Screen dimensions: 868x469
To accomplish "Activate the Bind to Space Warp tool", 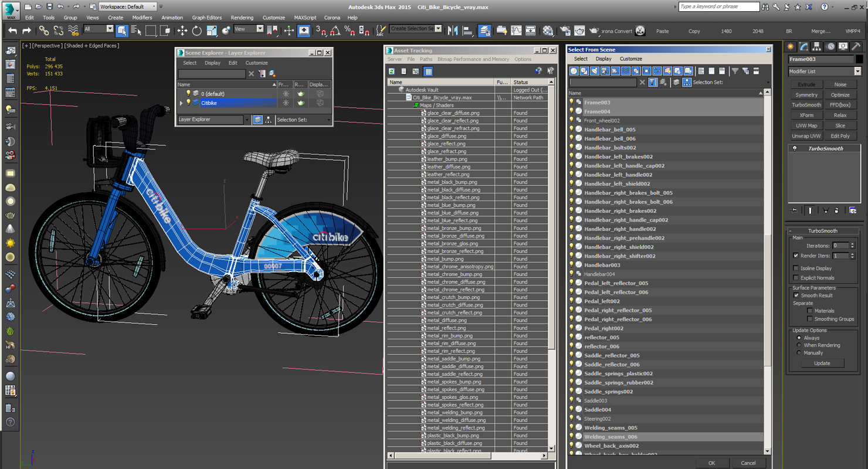I will (73, 30).
